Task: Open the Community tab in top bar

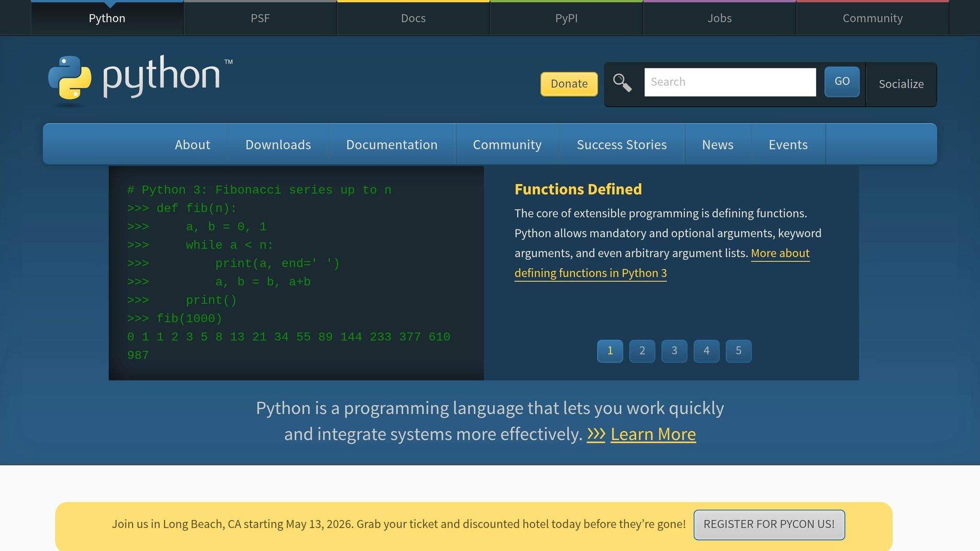Action: [872, 18]
